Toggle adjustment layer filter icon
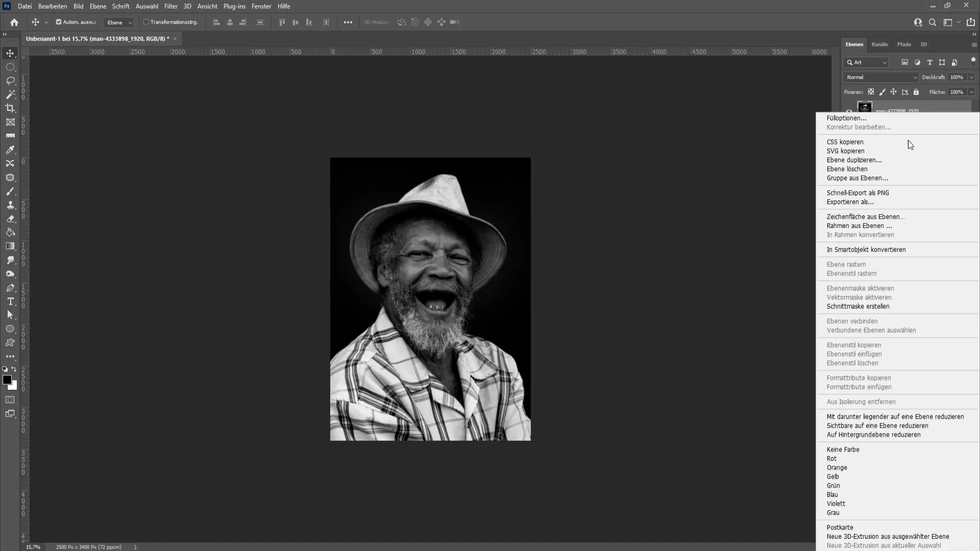Image resolution: width=980 pixels, height=551 pixels. pyautogui.click(x=917, y=62)
